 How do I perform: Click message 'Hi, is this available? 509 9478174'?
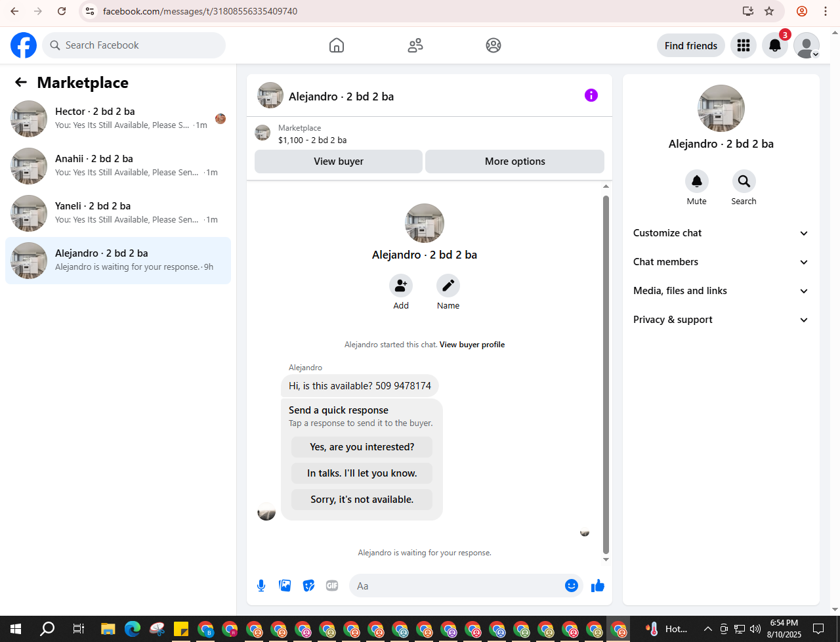coord(360,386)
